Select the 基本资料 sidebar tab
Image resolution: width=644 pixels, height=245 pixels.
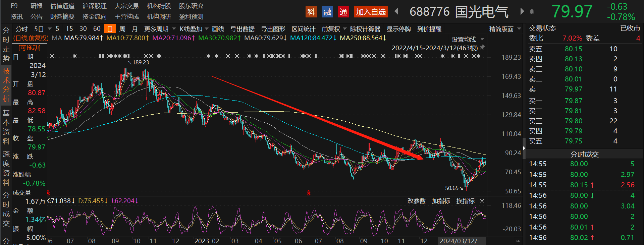(x=6, y=127)
